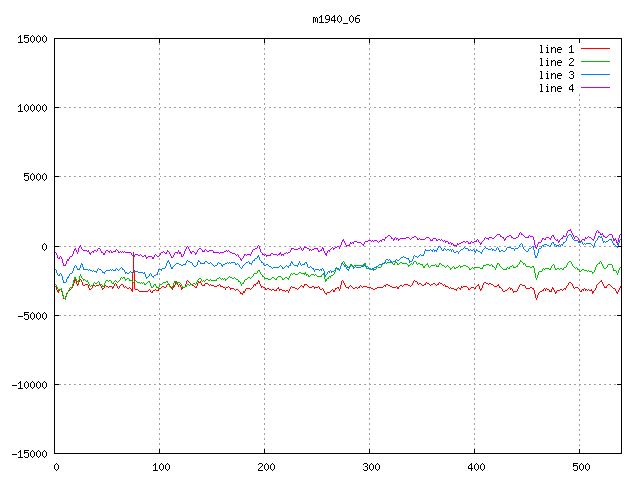Click the x-axis label 400
The width and height of the screenshot is (640, 480).
[x=476, y=467]
